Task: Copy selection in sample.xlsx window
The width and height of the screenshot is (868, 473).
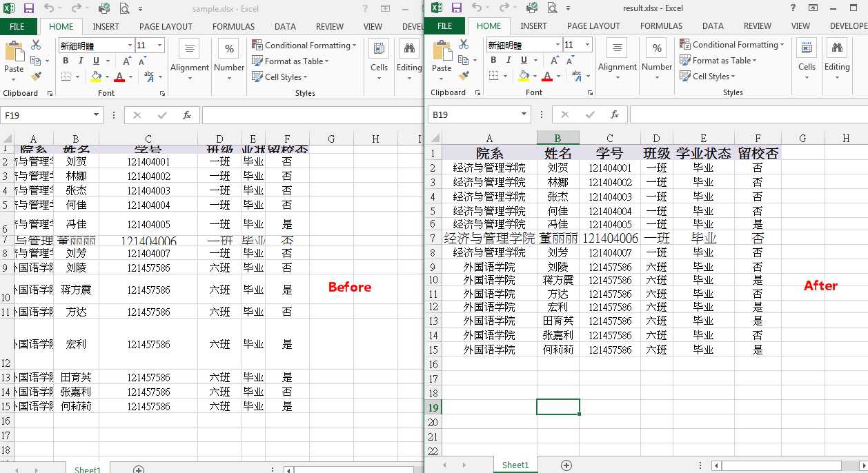Action: click(36, 61)
